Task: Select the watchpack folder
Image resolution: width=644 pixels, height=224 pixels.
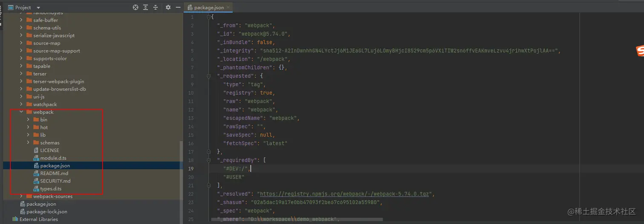Action: tap(45, 104)
